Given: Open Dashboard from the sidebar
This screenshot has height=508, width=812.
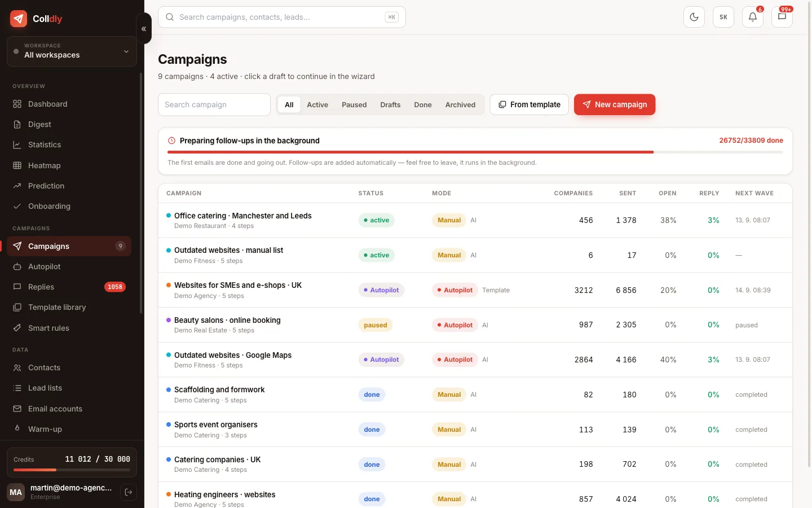Looking at the screenshot, I should point(69,104).
